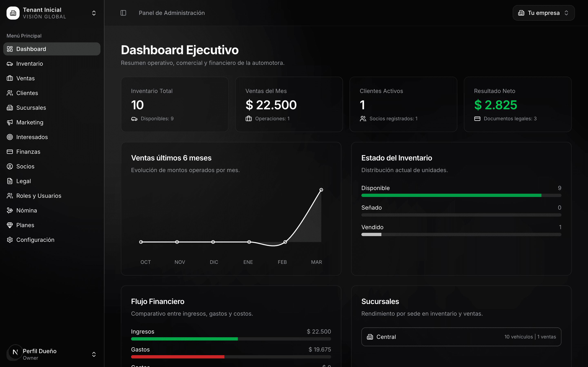This screenshot has height=367, width=588.
Task: Expand the Tenant Inicial switcher
Action: (94, 13)
